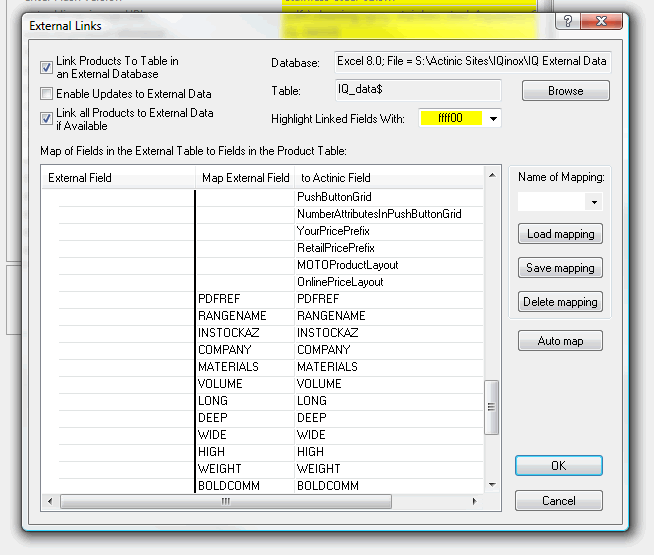Click the External Field column header

tap(118, 178)
